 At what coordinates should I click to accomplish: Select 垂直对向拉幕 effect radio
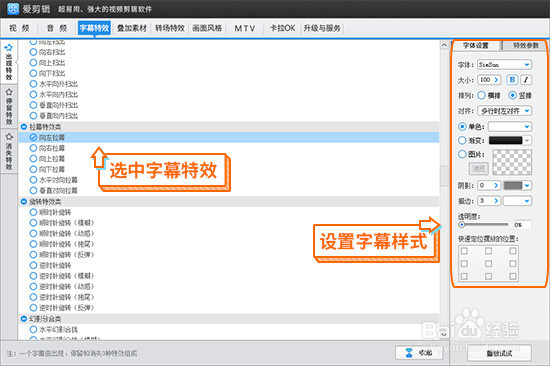click(x=33, y=191)
